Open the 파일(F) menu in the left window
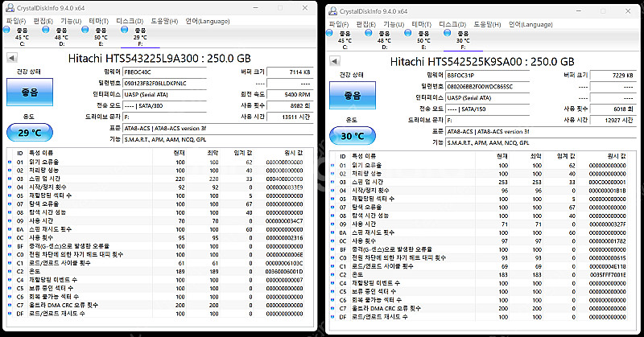Viewport: 644px width, 337px height. [17, 20]
